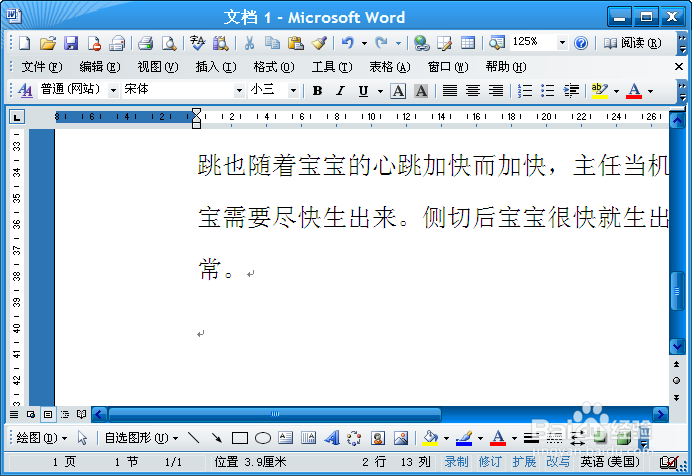Toggle bold formatting
This screenshot has height=476, width=692.
317,91
